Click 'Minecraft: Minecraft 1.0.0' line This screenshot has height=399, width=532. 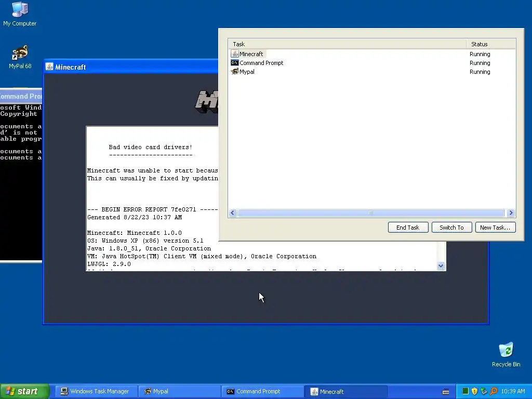click(x=135, y=233)
